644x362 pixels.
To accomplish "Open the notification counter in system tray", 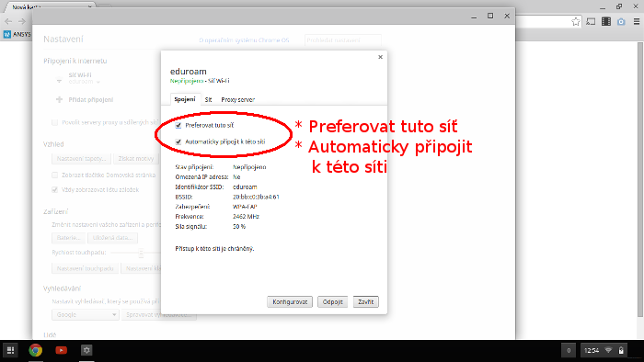I will [569, 350].
